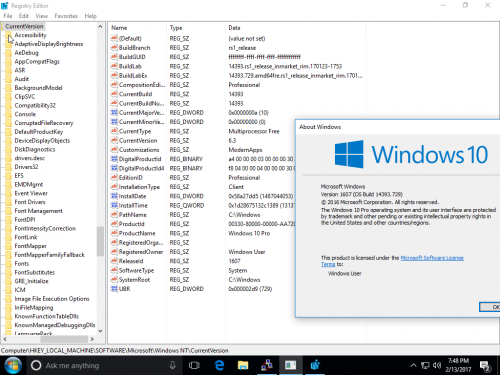Click the QWORD icon of InstallTime
This screenshot has height=375, width=500.
pyautogui.click(x=114, y=205)
